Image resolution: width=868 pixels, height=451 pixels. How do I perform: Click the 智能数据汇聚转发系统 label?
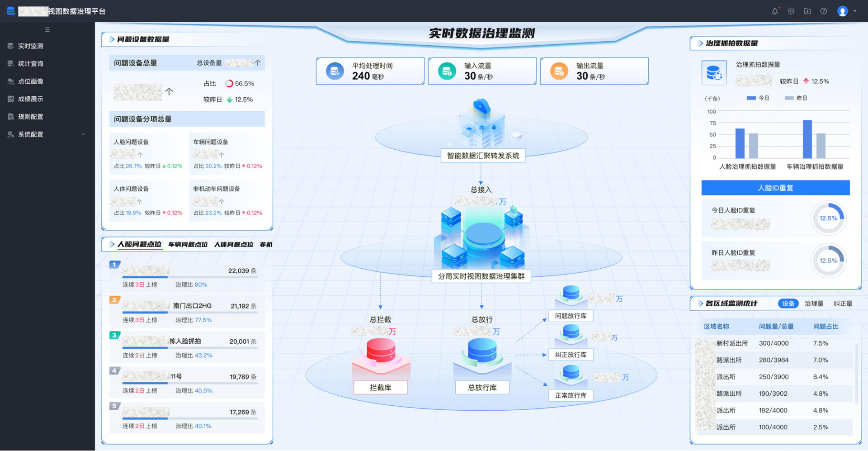click(x=483, y=156)
